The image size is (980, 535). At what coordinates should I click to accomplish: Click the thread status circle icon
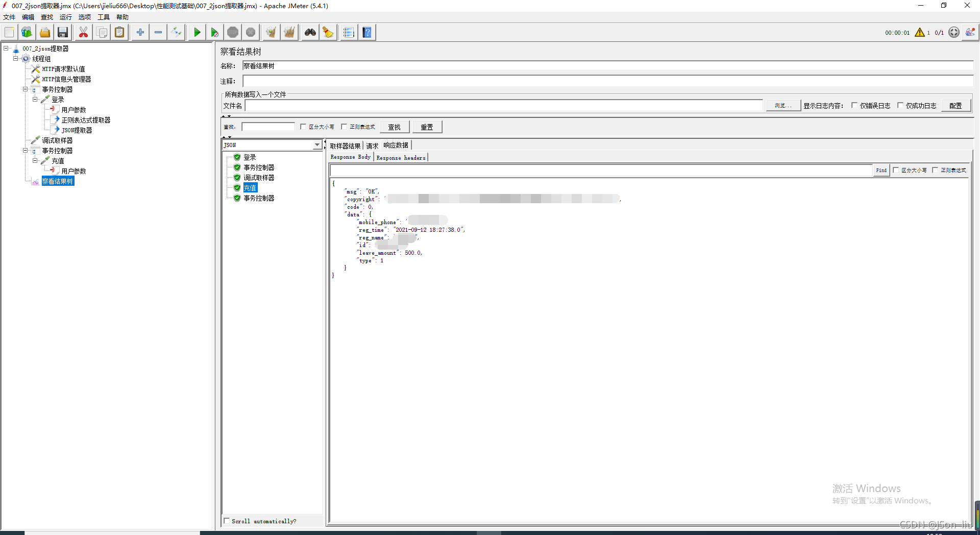click(954, 32)
